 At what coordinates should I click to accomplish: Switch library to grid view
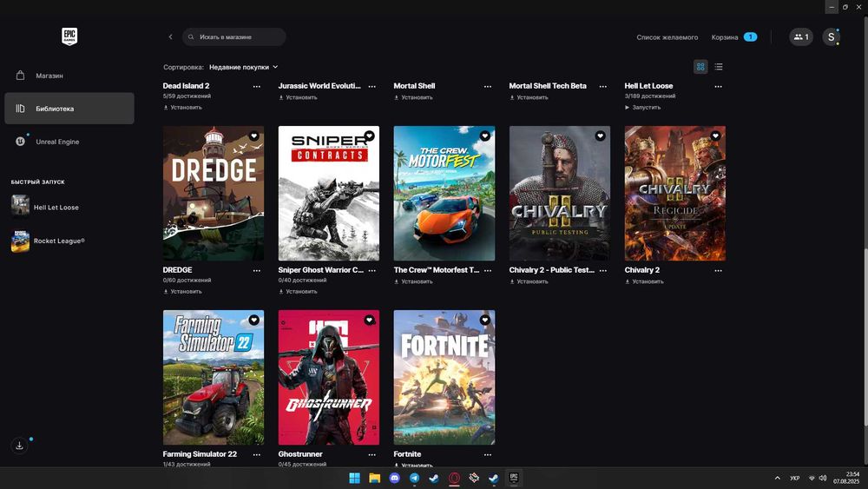point(700,67)
